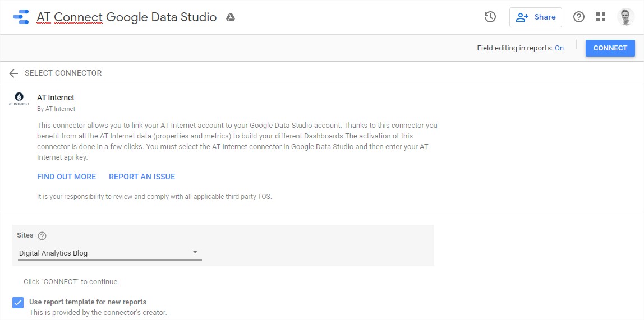
Task: Toggle Field editing in reports On
Action: click(x=559, y=48)
